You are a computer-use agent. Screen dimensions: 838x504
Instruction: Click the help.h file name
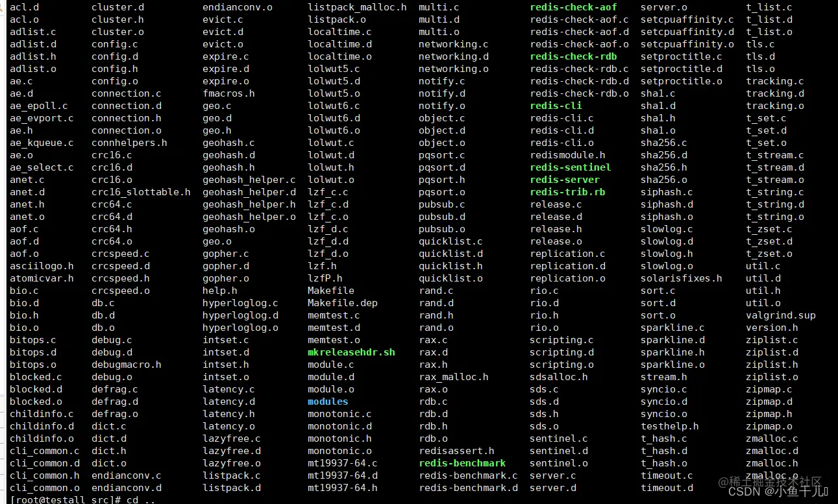click(x=220, y=291)
